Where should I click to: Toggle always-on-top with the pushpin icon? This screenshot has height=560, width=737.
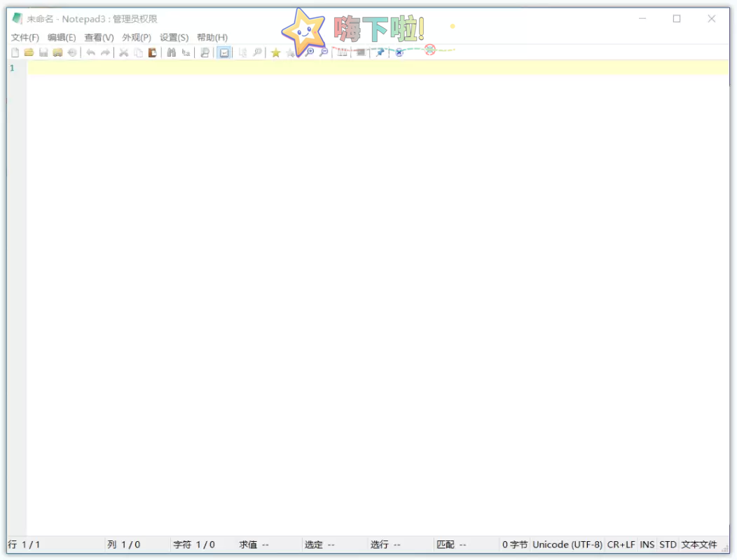click(x=379, y=52)
